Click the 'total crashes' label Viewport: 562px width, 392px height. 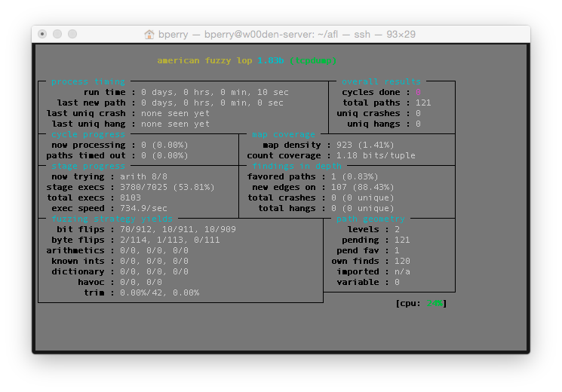pos(281,198)
